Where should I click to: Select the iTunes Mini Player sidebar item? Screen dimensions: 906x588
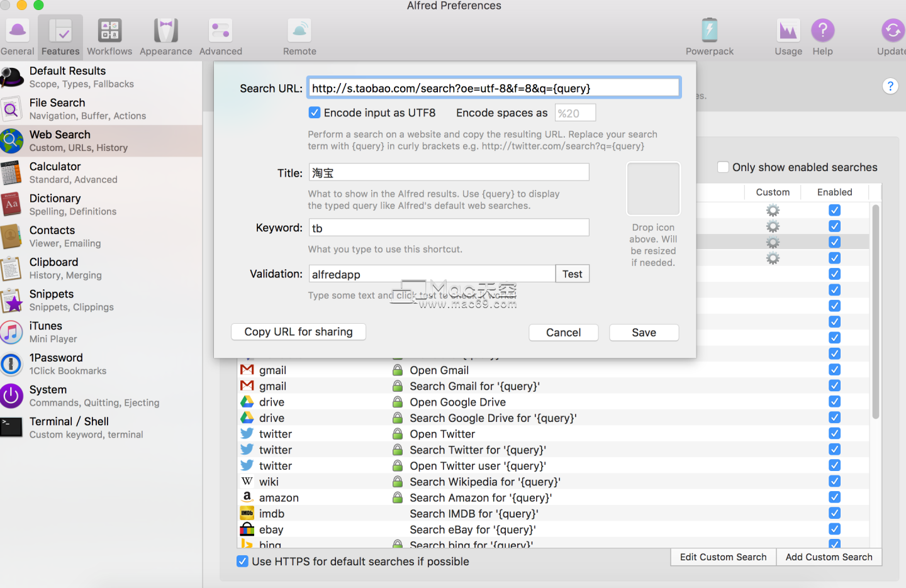tap(101, 332)
